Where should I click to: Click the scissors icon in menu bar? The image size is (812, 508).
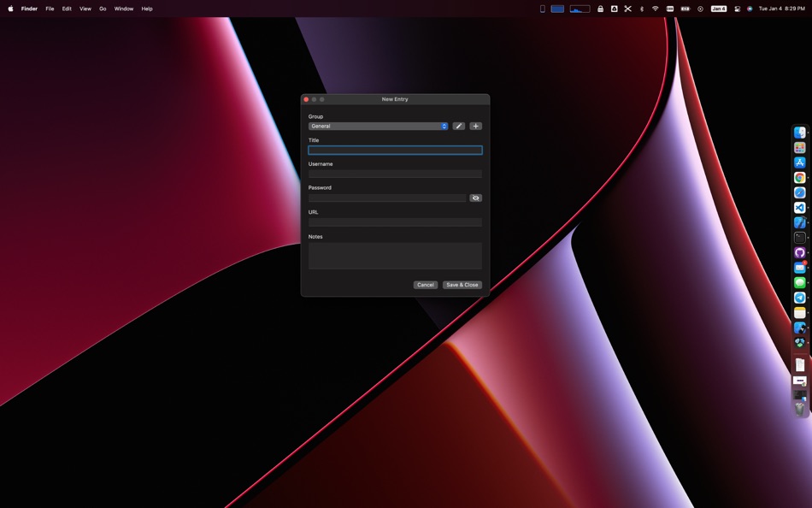pyautogui.click(x=627, y=9)
